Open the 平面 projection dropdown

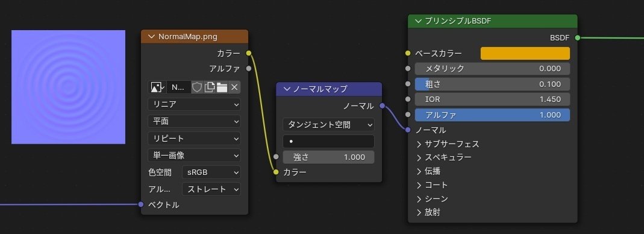(194, 121)
